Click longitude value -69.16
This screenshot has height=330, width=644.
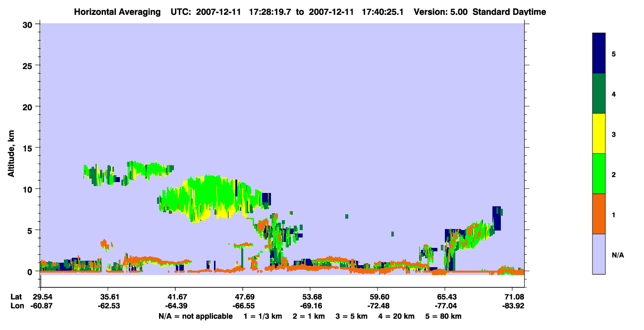pos(310,306)
